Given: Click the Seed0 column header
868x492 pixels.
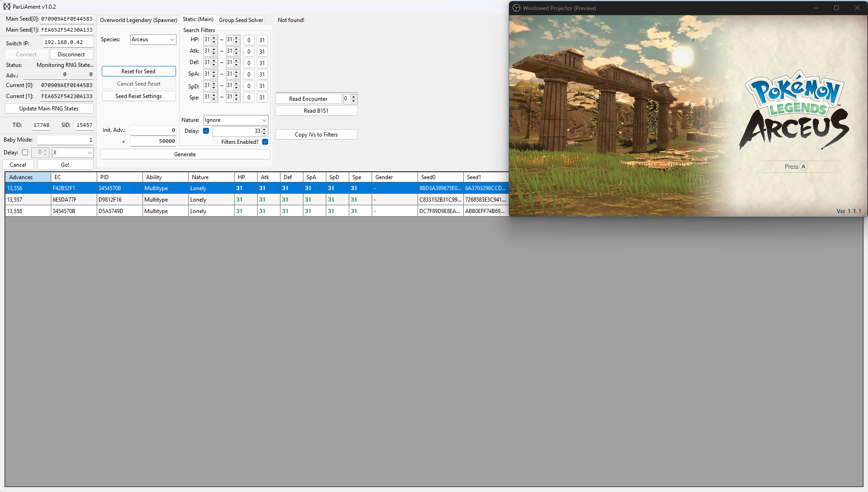Looking at the screenshot, I should pyautogui.click(x=440, y=177).
